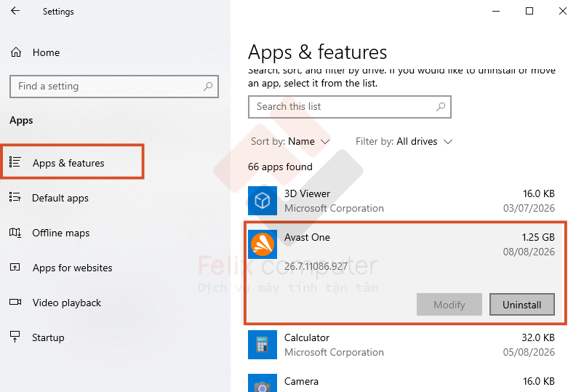Screen dimensions: 576x392
Task: Open Startup section
Action: point(48,337)
